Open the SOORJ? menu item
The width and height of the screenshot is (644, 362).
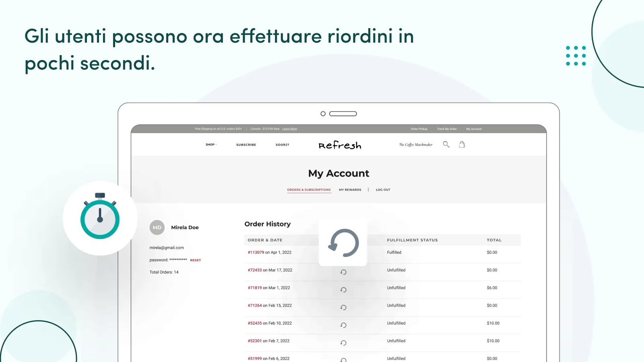[282, 145]
